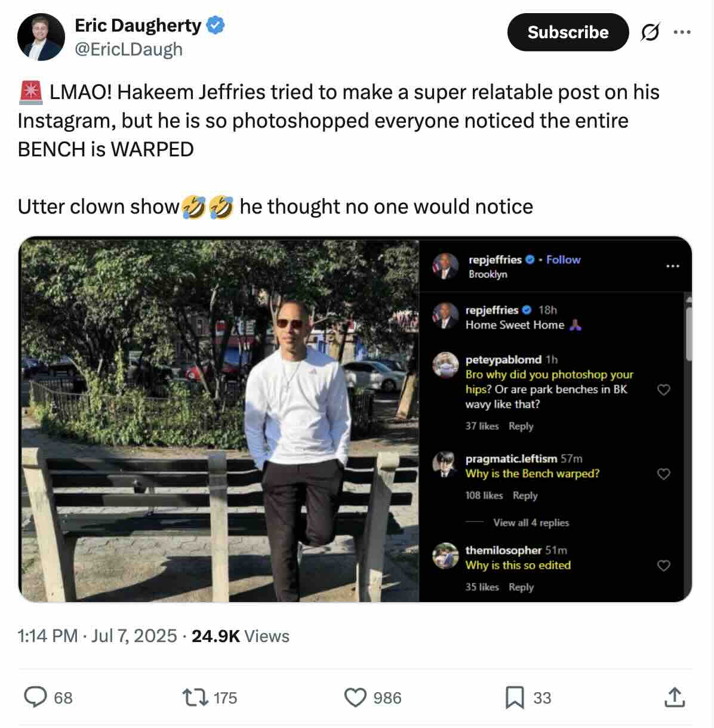Open Grok explain icon beside Subscribe
The width and height of the screenshot is (714, 728).
tap(650, 32)
